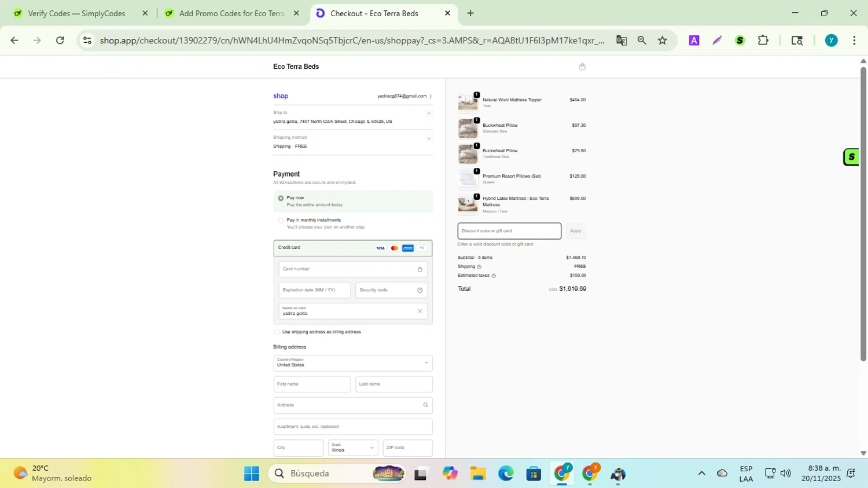Select Pay in monthly installments option
Viewport: 868px width, 488px height.
coord(281,221)
